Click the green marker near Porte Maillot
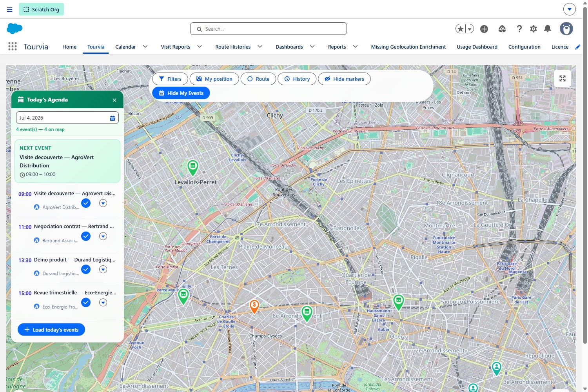588x392 pixels. [183, 296]
